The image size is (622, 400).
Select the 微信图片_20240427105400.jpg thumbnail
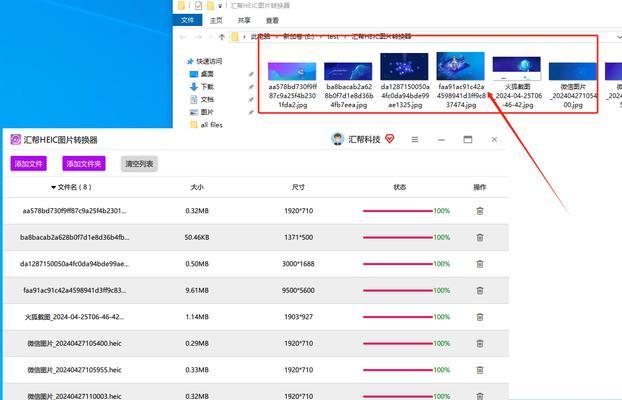coord(572,71)
